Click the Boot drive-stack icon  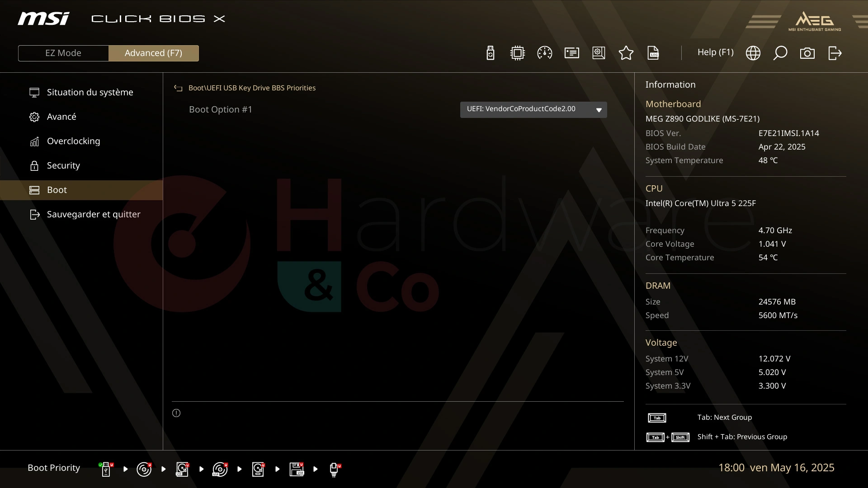34,190
